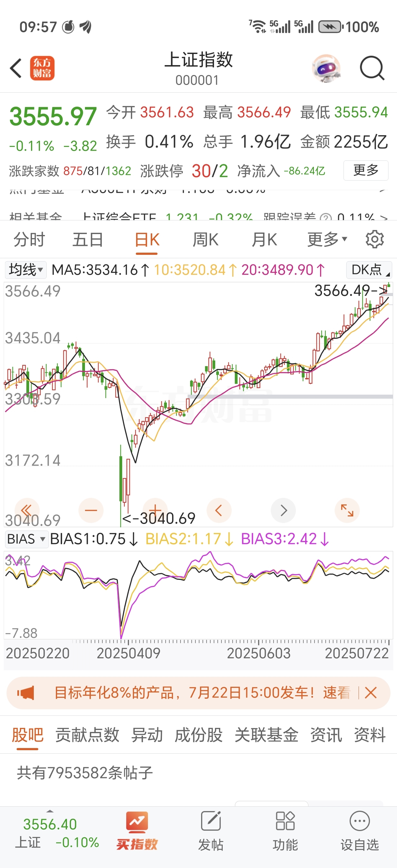Tap 涨跌停 30/2 value
This screenshot has height=868, width=397.
(210, 171)
